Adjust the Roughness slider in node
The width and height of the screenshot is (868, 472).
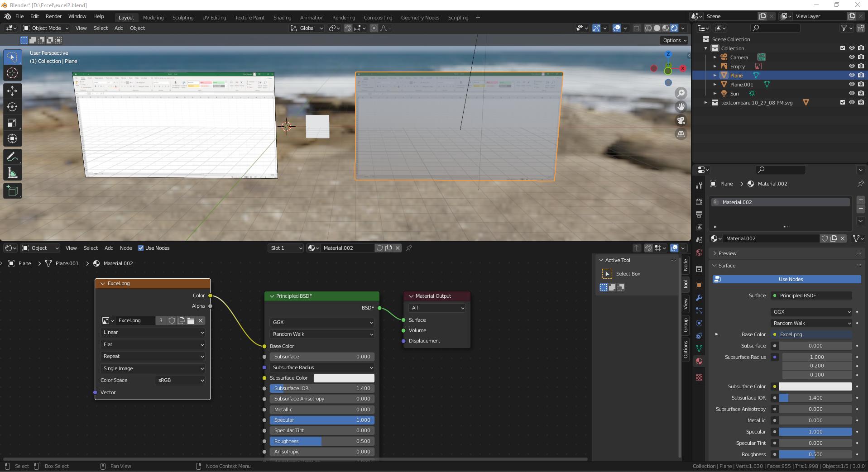pyautogui.click(x=322, y=441)
